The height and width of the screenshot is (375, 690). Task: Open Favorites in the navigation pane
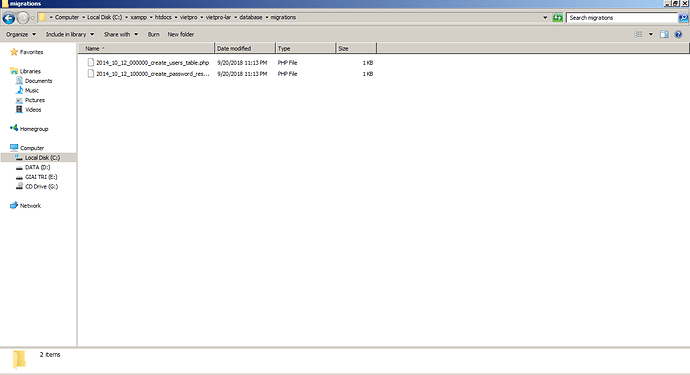click(x=31, y=52)
